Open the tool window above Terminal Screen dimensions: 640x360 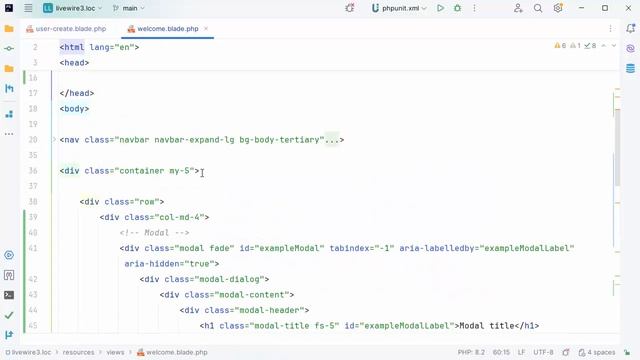click(x=9, y=275)
